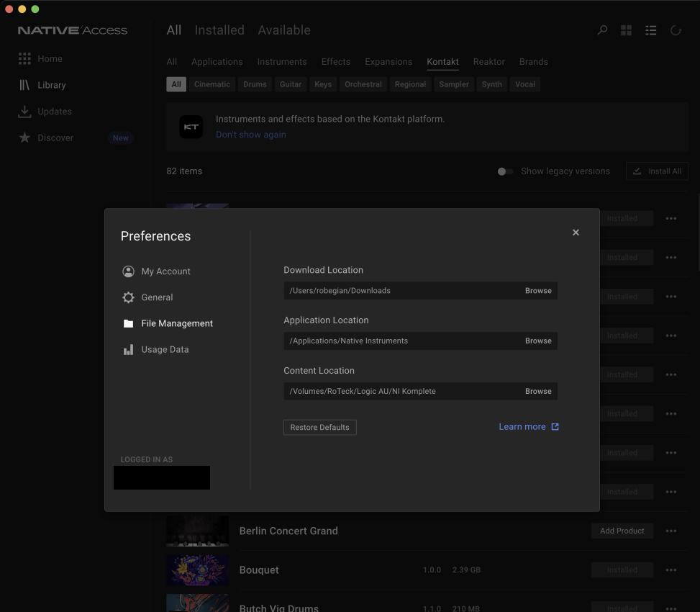Filter by Drums tag

(255, 84)
